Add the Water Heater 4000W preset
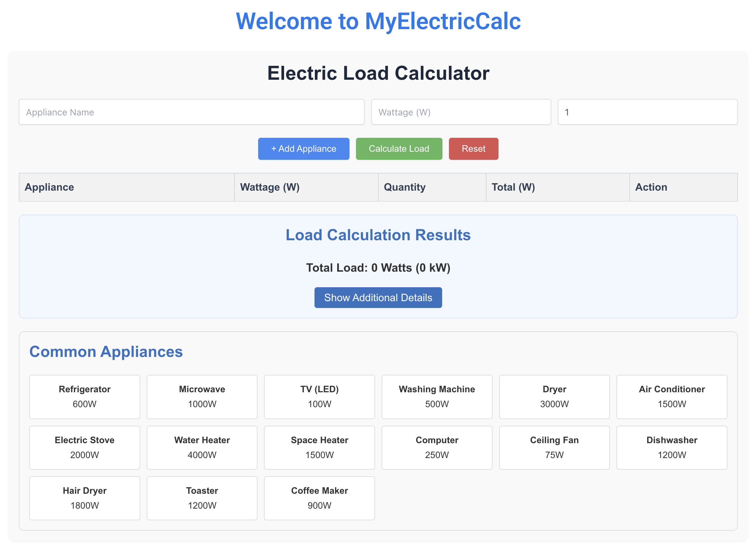Viewport: 756px width, 555px height. coord(202,447)
